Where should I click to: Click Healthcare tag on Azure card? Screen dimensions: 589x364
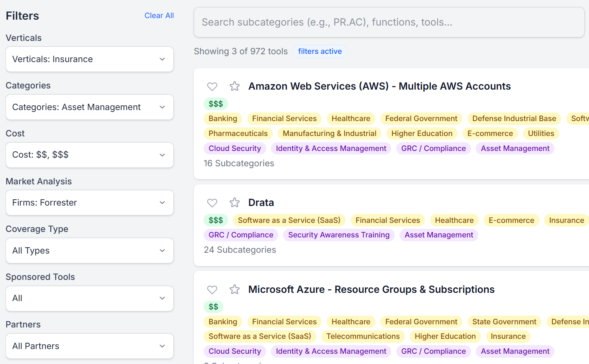(x=351, y=322)
